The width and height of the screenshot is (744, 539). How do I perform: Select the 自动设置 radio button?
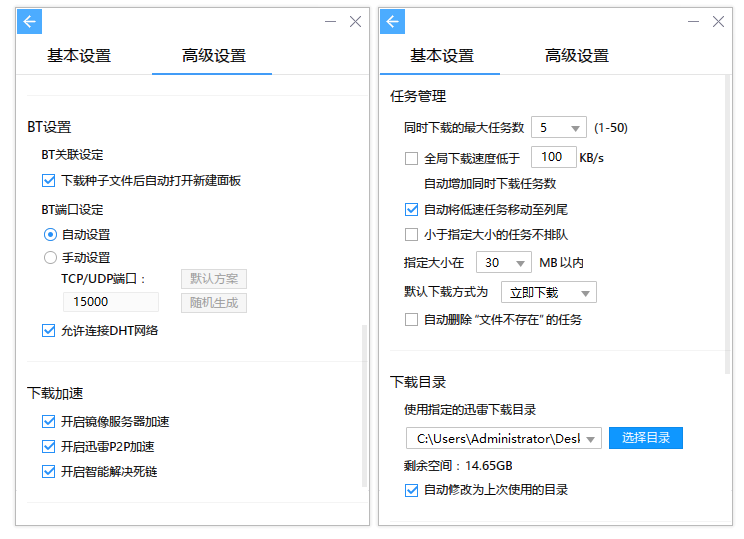click(x=49, y=234)
